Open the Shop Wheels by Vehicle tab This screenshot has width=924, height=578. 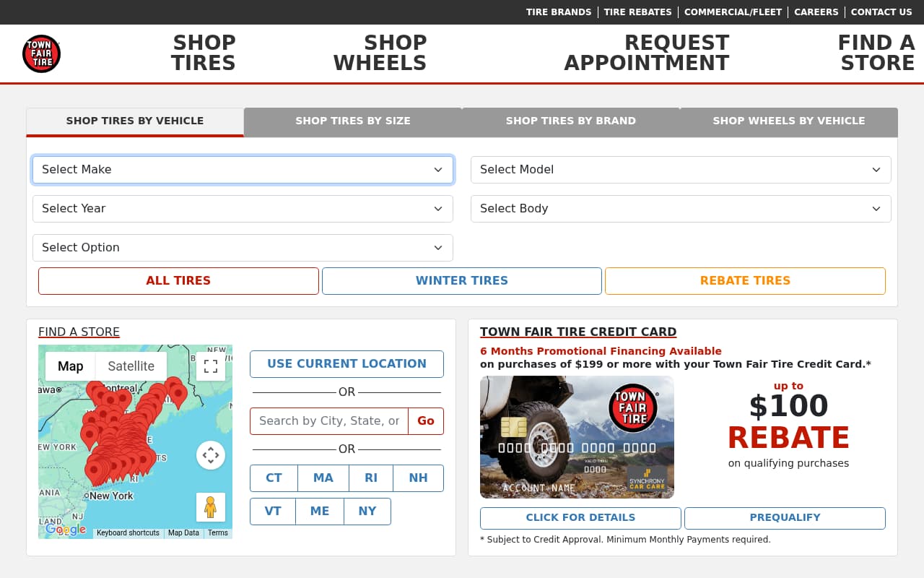tap(789, 121)
